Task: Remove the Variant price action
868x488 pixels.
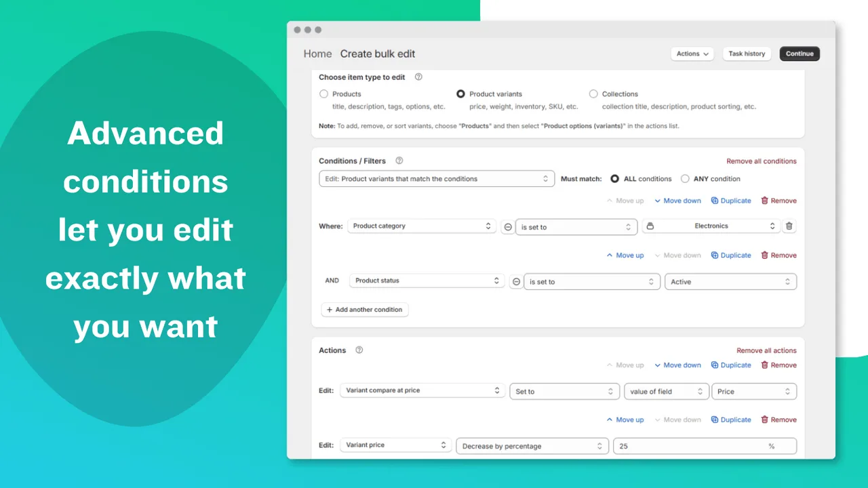Action: [778, 420]
